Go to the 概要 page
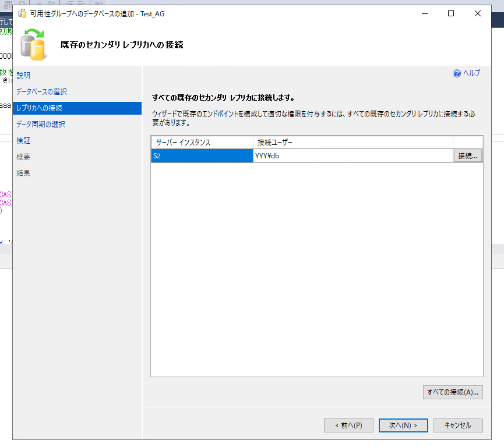This screenshot has height=447, width=504. 23,157
